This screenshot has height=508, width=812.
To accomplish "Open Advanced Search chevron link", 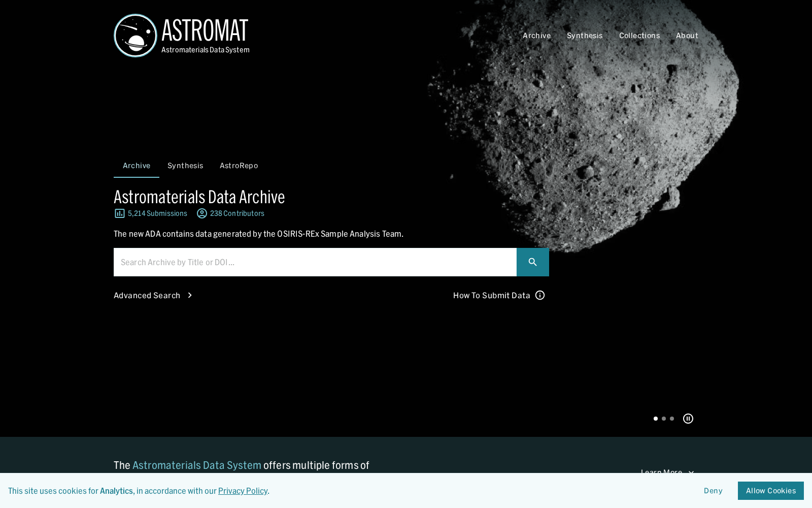I will coord(153,295).
